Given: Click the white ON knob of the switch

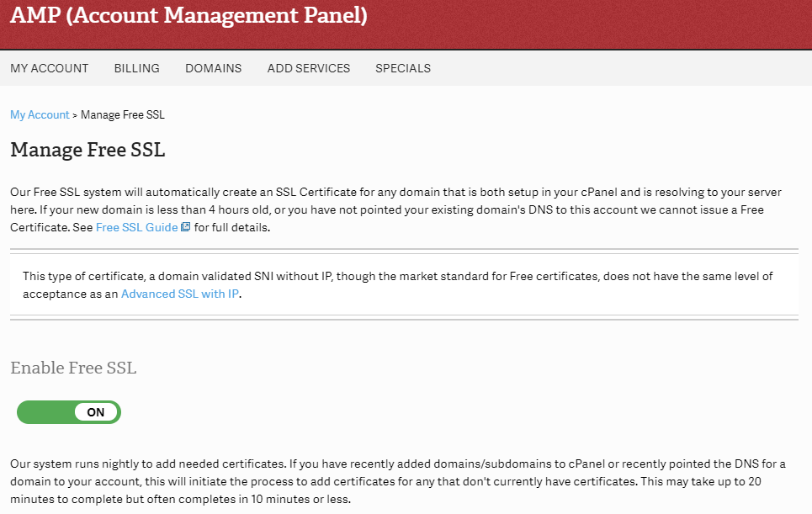Looking at the screenshot, I should click(x=96, y=412).
